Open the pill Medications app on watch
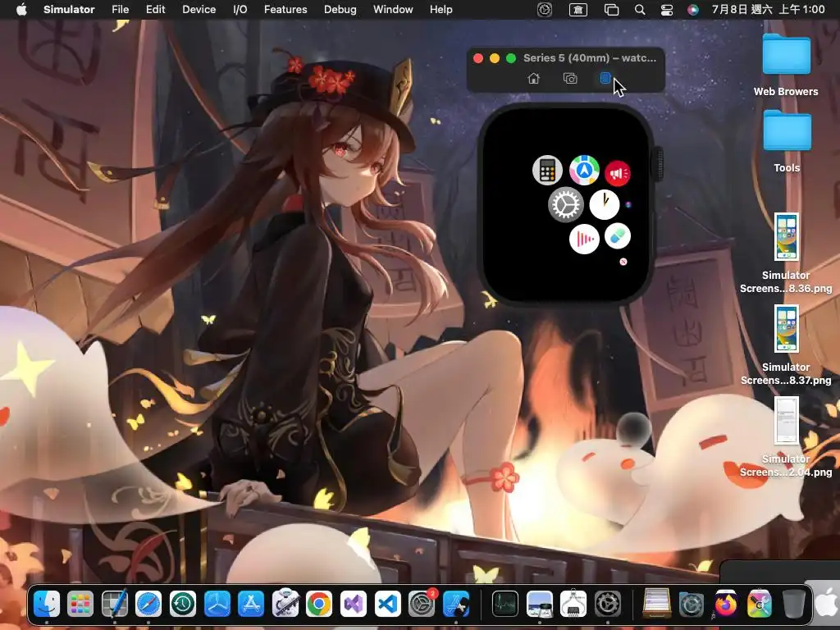The width and height of the screenshot is (840, 630). tap(617, 236)
